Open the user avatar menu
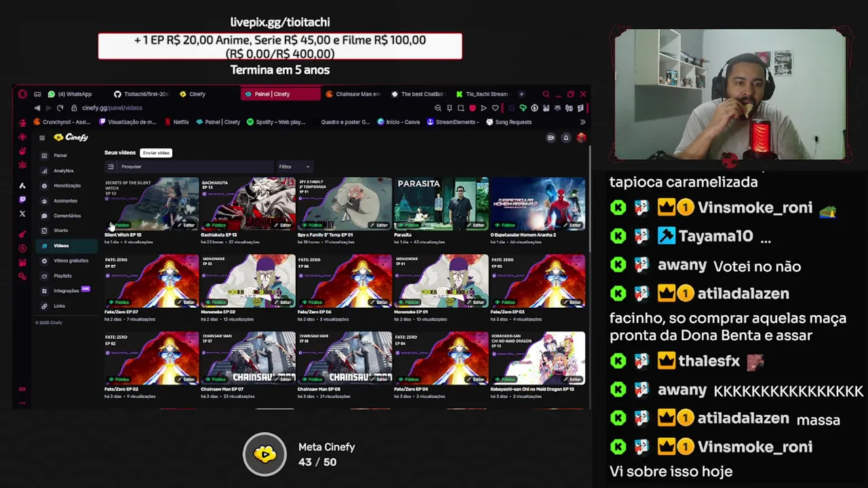The height and width of the screenshot is (488, 868). pos(581,138)
